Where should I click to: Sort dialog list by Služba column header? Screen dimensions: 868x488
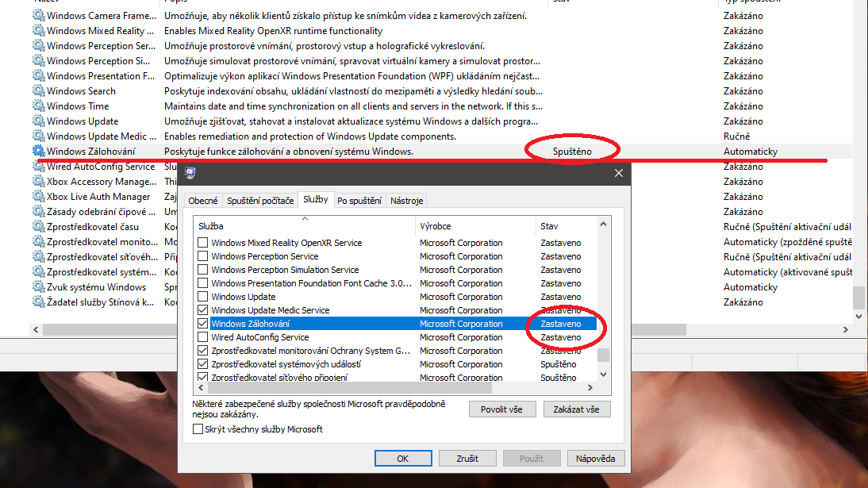pos(304,226)
